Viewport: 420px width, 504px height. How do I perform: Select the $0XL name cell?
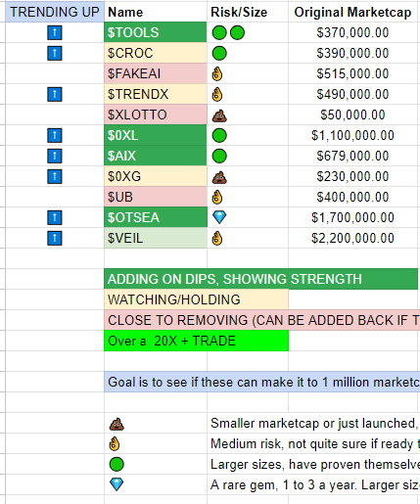coord(156,135)
